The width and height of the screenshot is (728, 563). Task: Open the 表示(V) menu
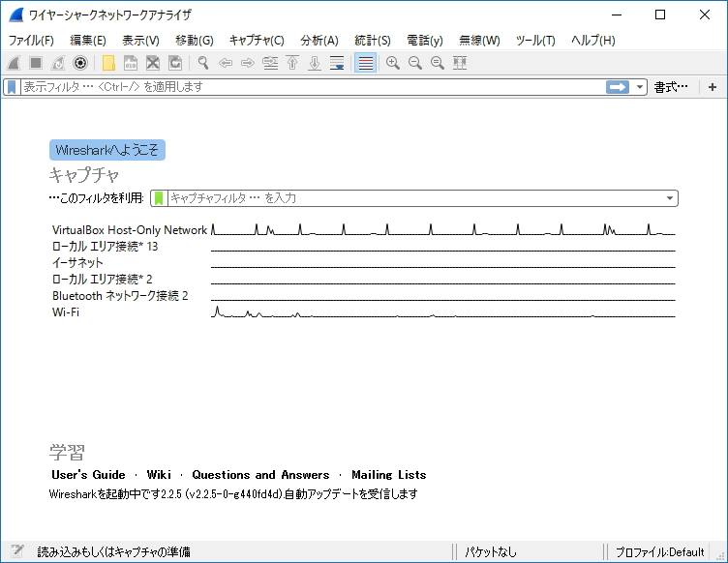point(140,41)
